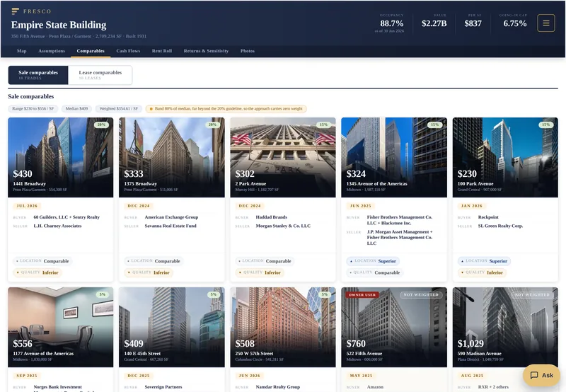The width and height of the screenshot is (566, 392).
Task: Switch to the Assumptions tab
Action: point(52,51)
